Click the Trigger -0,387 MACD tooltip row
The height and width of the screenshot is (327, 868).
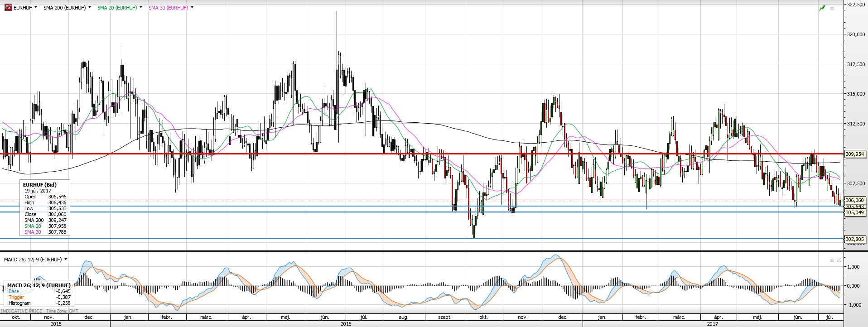tap(39, 297)
